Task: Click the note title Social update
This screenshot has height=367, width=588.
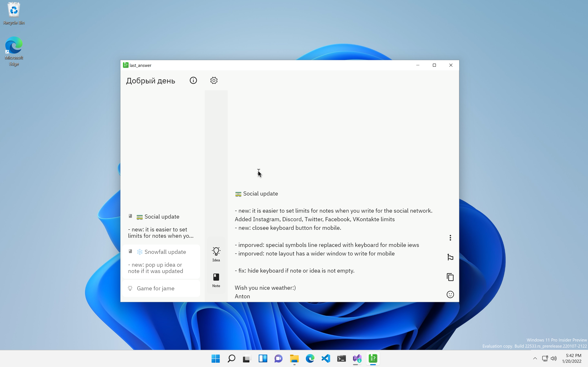Action: coord(260,194)
